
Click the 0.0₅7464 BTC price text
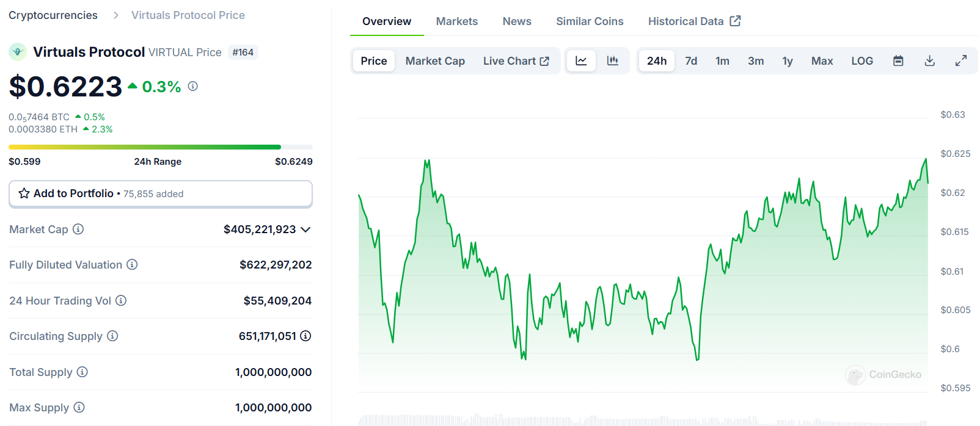click(x=39, y=117)
